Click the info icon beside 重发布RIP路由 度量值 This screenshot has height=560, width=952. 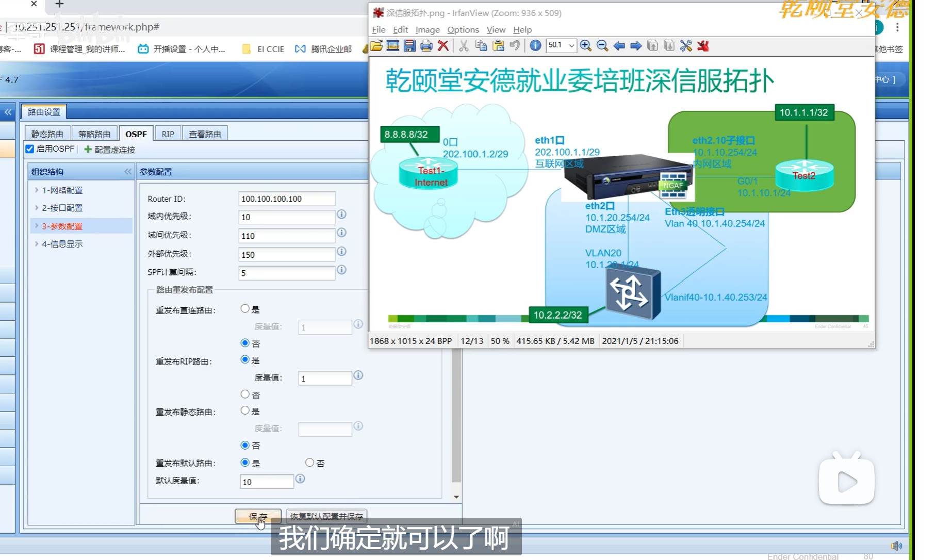coord(358,375)
